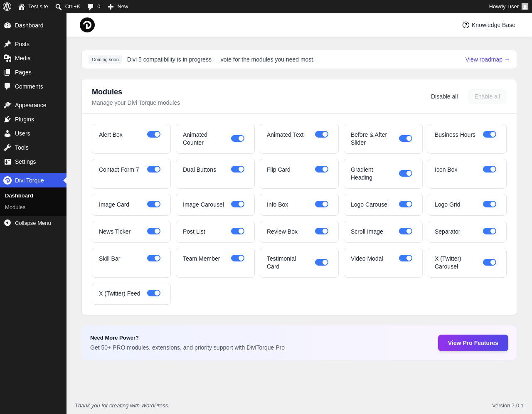Open the Knowledge Base link

pyautogui.click(x=489, y=25)
